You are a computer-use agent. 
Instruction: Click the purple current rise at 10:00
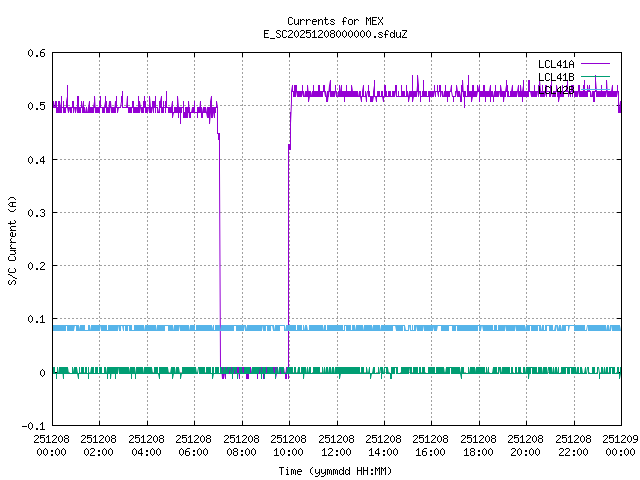(288, 250)
